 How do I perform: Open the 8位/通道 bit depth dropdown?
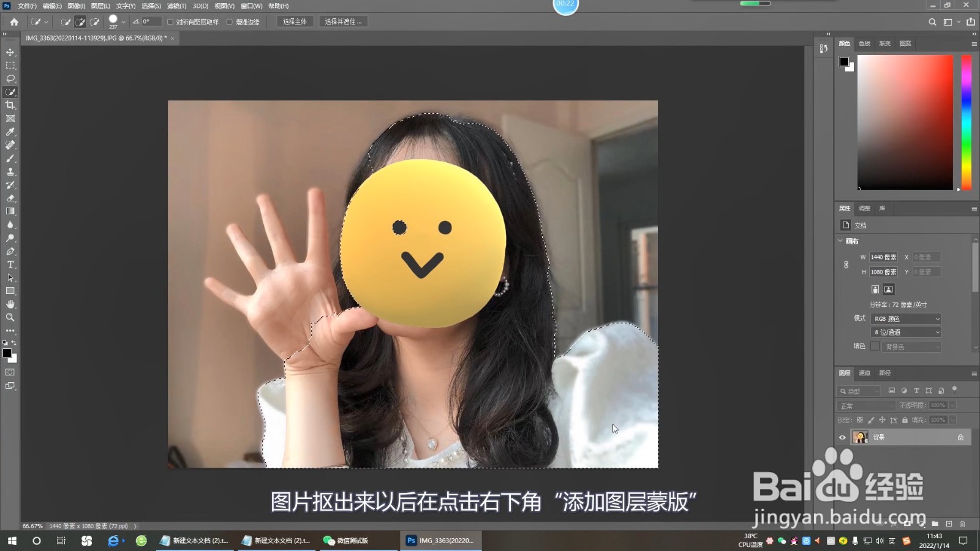tap(905, 332)
